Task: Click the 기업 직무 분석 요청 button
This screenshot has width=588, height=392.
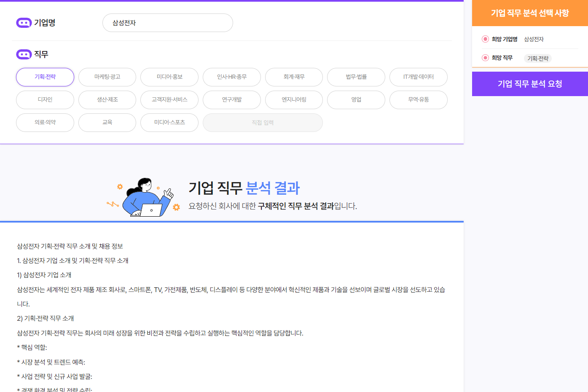Action: [x=530, y=84]
